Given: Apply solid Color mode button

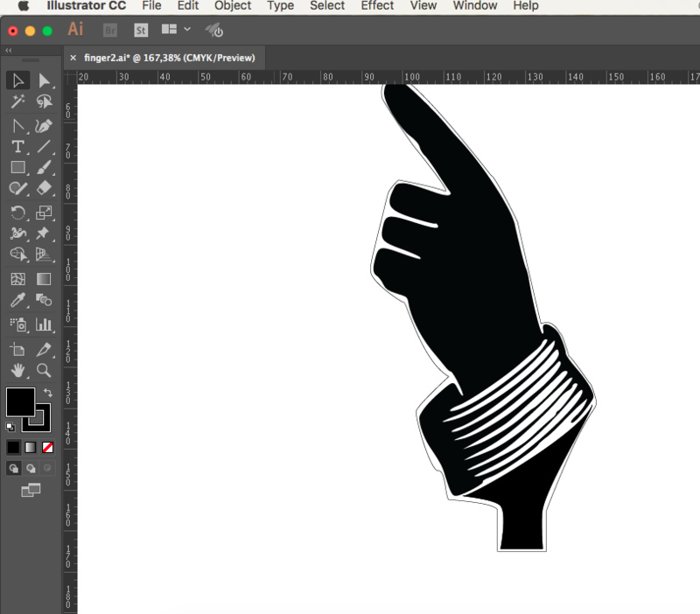Looking at the screenshot, I should click(x=13, y=447).
